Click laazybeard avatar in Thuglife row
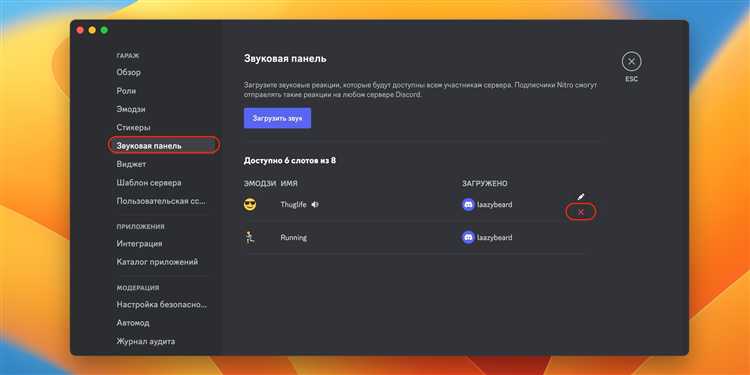Viewport: 750px width, 375px height. coord(468,205)
